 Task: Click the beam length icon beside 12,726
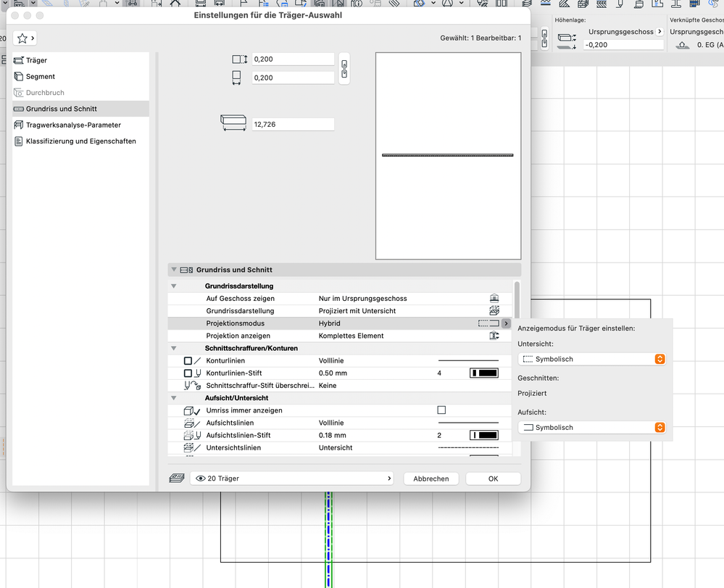233,123
